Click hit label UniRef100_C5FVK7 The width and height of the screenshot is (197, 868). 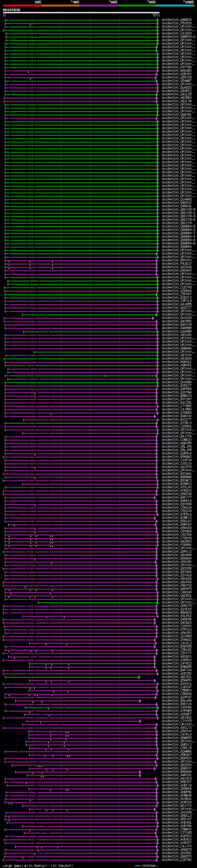[177, 294]
